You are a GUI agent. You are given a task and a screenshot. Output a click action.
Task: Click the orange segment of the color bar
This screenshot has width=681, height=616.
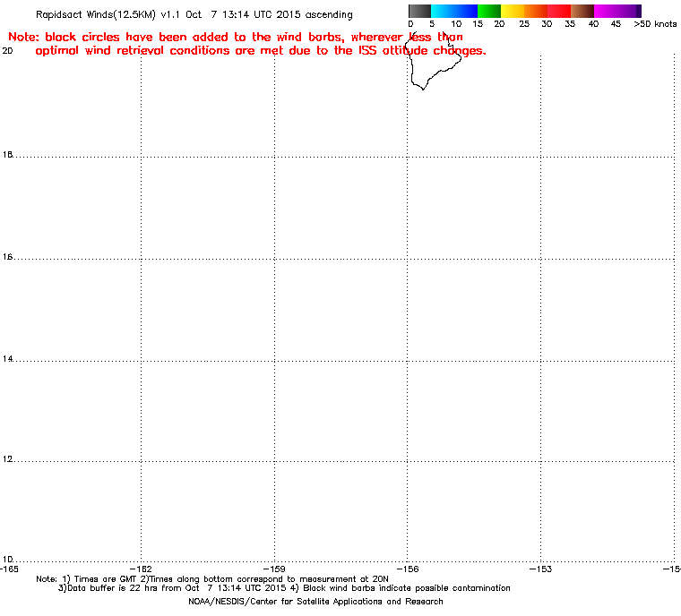point(536,11)
